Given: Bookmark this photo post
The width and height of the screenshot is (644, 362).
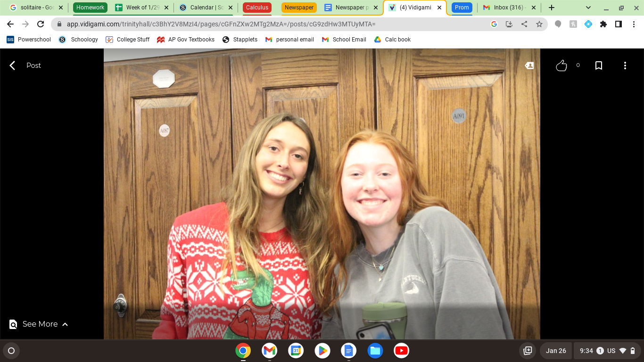Looking at the screenshot, I should point(599,66).
